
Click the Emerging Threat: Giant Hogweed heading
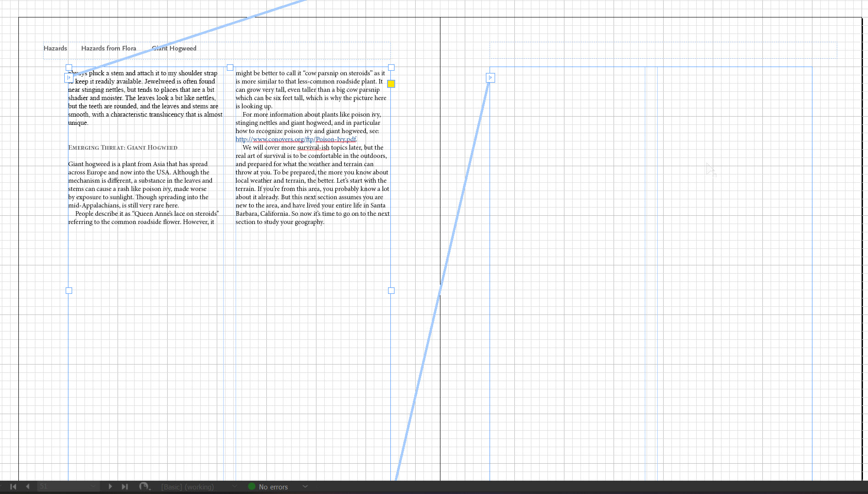pyautogui.click(x=123, y=147)
